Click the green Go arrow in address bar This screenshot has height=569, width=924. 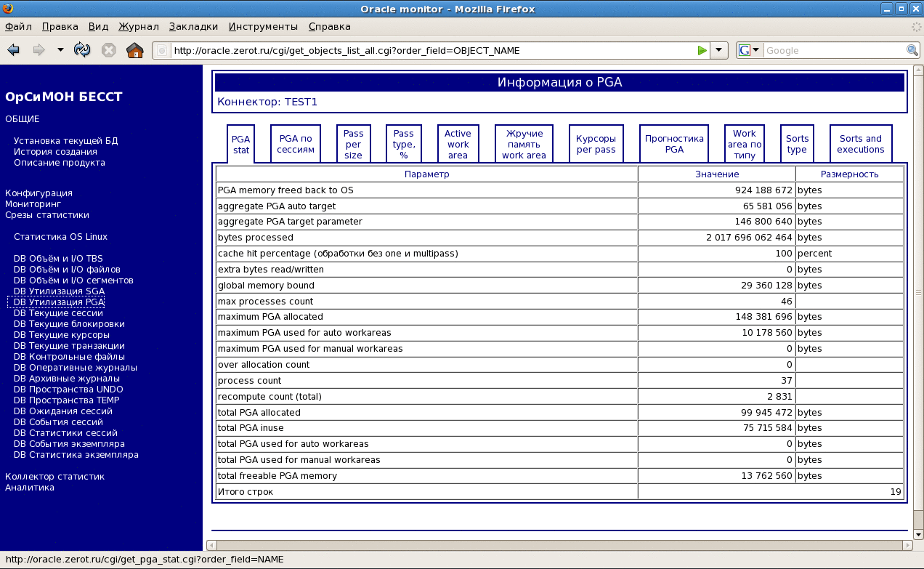[702, 50]
